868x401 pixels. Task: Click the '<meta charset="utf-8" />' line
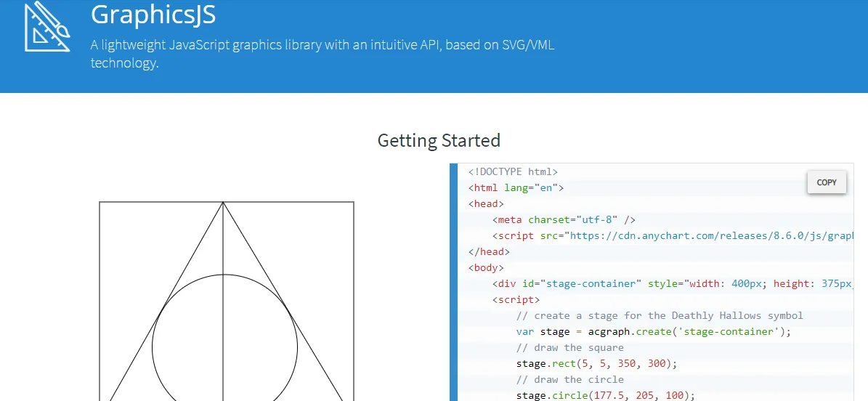click(x=564, y=219)
